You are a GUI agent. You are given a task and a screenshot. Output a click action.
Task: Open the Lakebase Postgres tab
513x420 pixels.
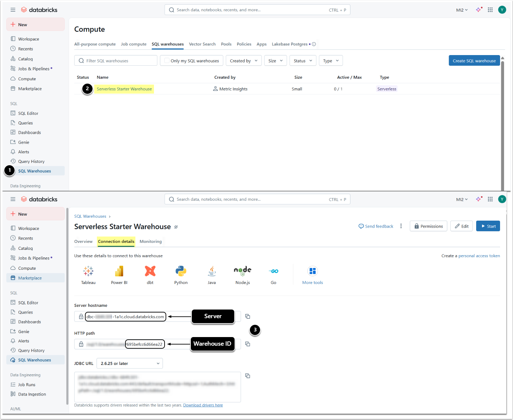coord(290,44)
